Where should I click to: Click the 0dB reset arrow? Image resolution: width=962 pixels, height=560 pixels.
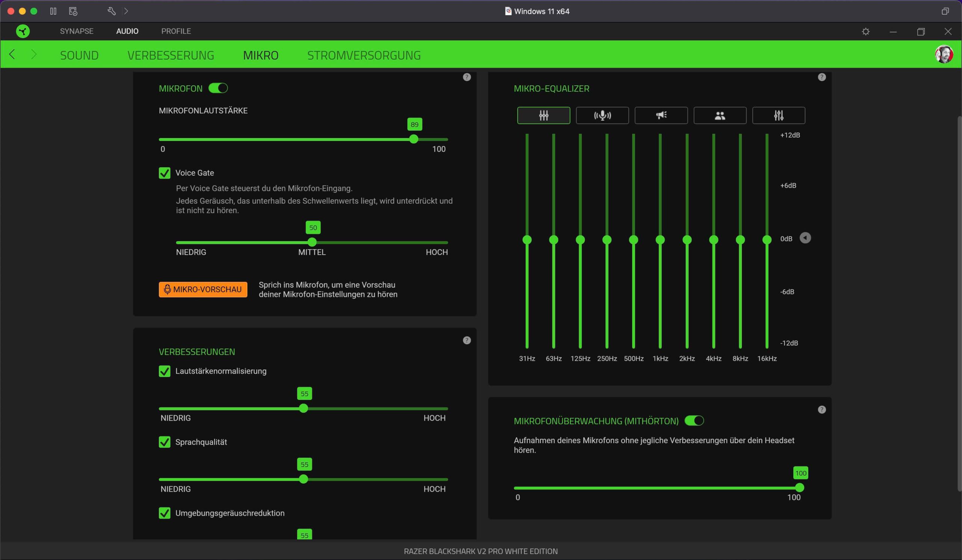point(805,238)
